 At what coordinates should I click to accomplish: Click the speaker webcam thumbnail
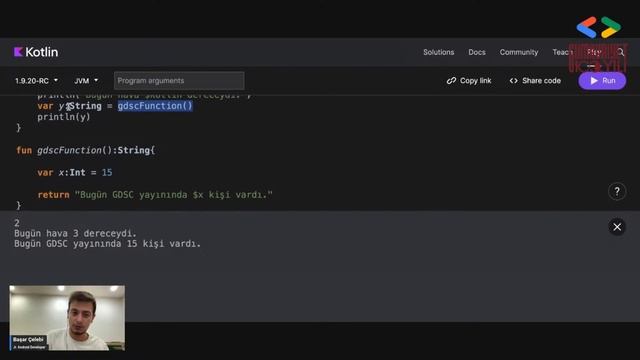pos(67,318)
